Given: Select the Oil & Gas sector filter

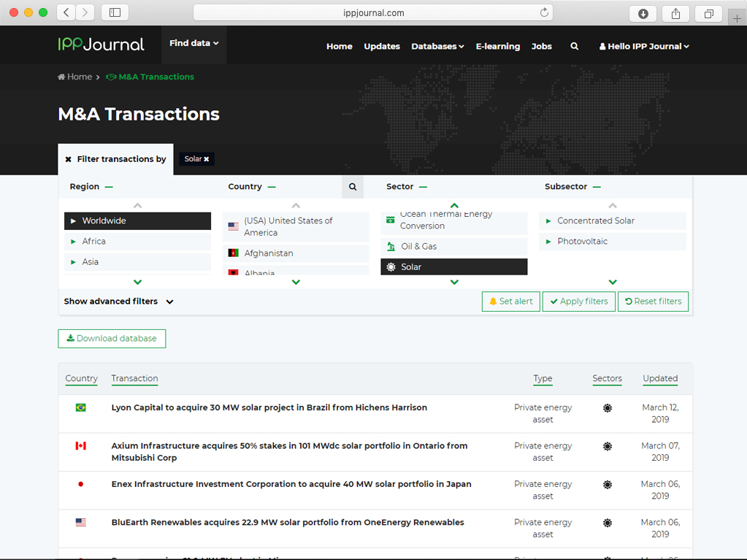Looking at the screenshot, I should [x=453, y=247].
